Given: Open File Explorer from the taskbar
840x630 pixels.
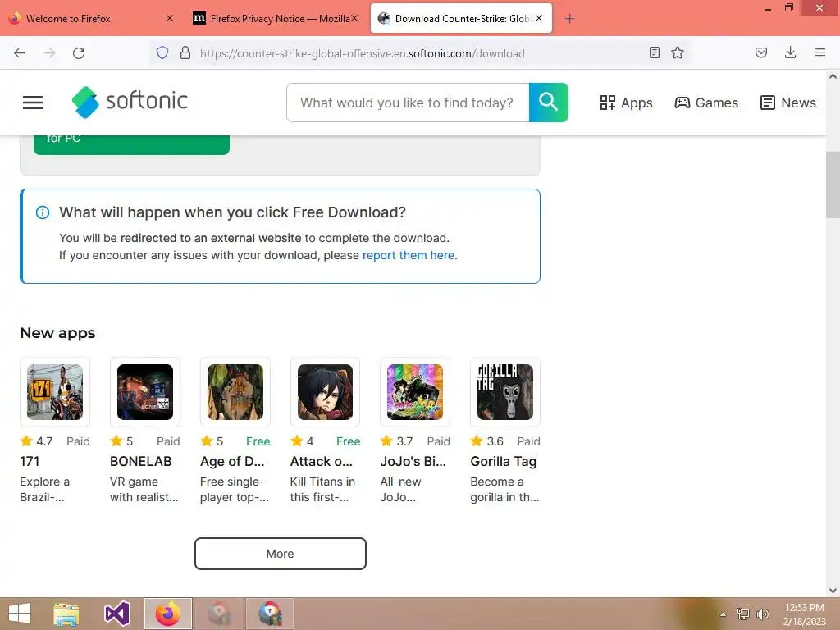Looking at the screenshot, I should (66, 614).
